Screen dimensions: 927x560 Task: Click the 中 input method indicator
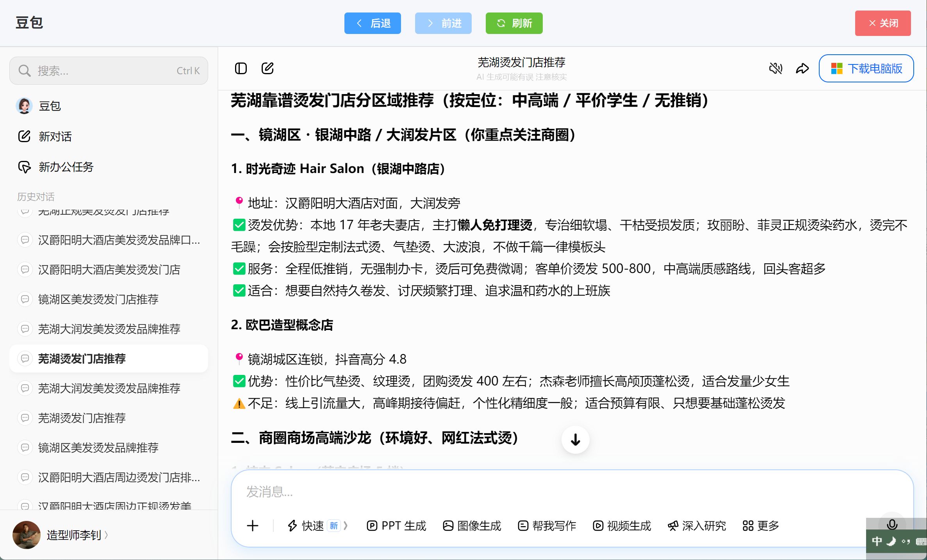tap(877, 541)
